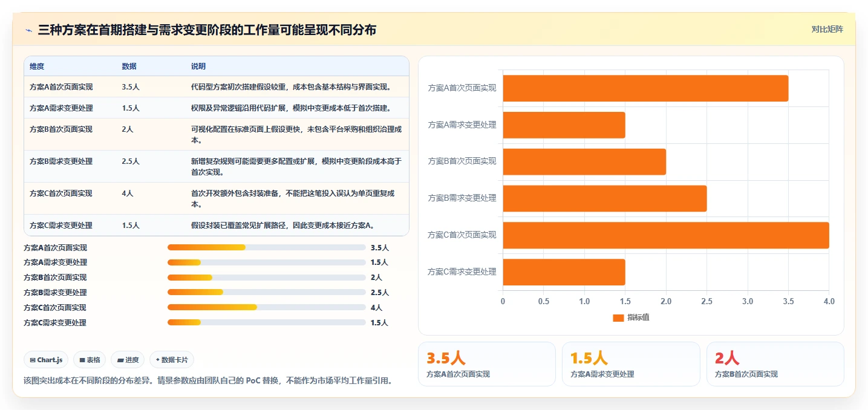Click the 方案B需求变更处理 chart axis label
This screenshot has height=410, width=868.
point(462,198)
